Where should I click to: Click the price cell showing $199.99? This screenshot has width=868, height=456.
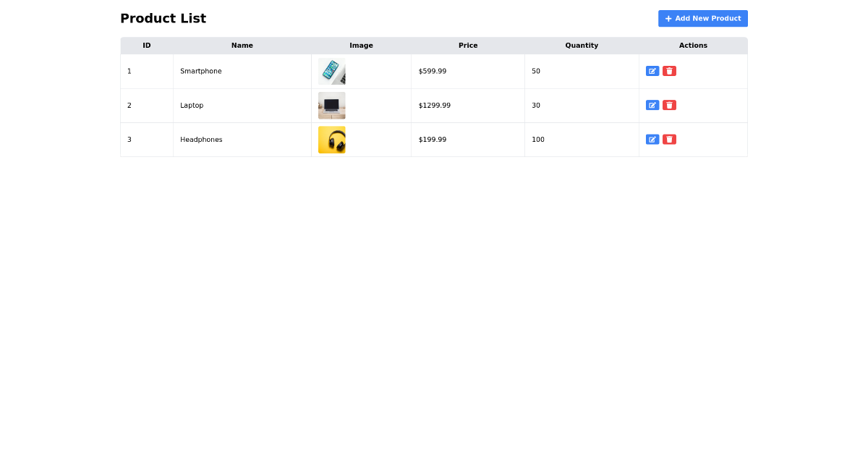click(x=433, y=139)
